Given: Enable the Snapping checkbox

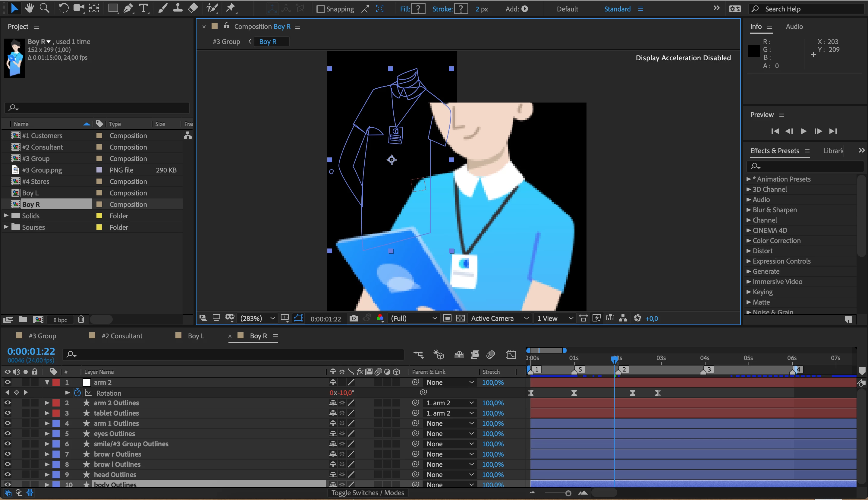Looking at the screenshot, I should pos(320,9).
